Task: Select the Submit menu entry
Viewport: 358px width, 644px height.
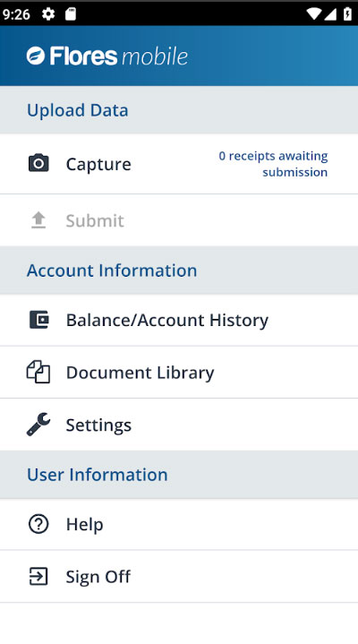Action: (x=179, y=220)
